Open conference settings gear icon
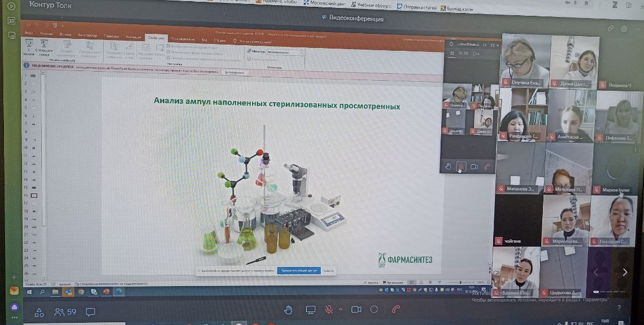Viewport: 644px width, 325px height. (624, 29)
